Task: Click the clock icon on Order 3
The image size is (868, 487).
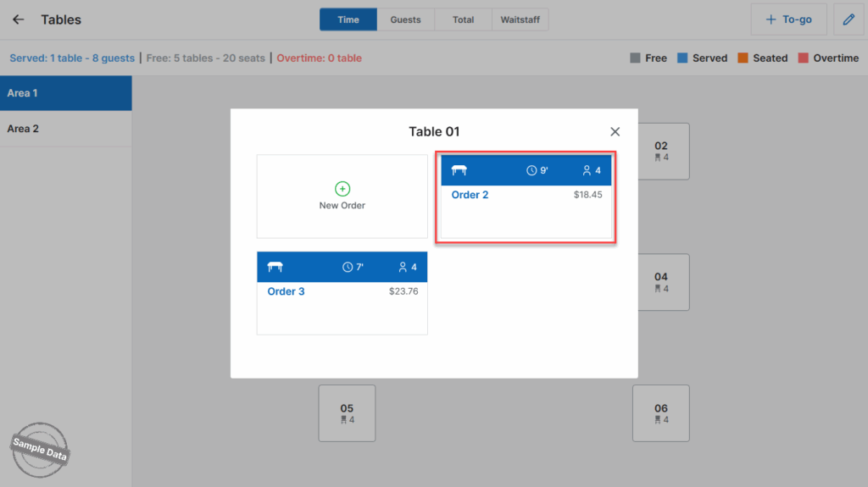Action: click(x=348, y=267)
